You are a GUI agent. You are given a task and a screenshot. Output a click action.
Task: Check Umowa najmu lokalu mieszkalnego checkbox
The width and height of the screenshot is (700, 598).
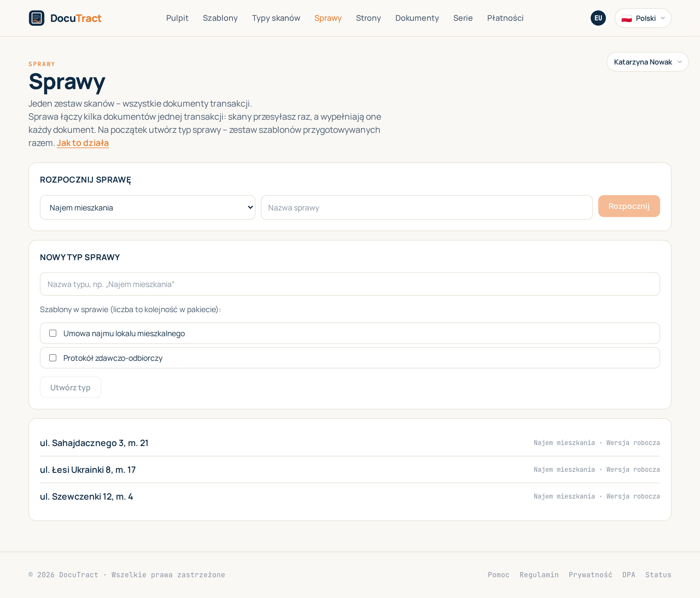pos(53,333)
